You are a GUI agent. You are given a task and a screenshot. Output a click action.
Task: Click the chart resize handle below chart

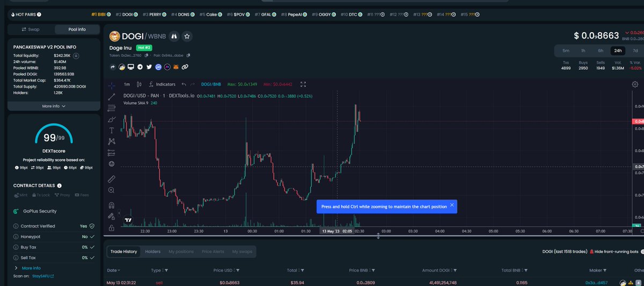[378, 236]
